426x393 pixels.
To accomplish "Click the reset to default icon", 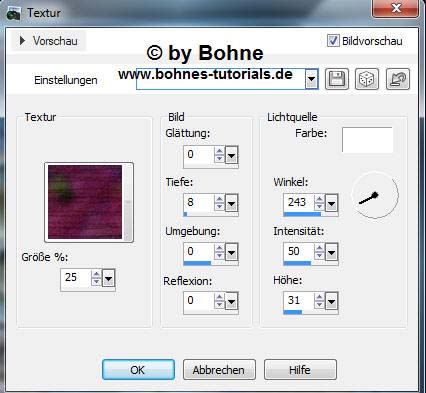I will pos(398,79).
